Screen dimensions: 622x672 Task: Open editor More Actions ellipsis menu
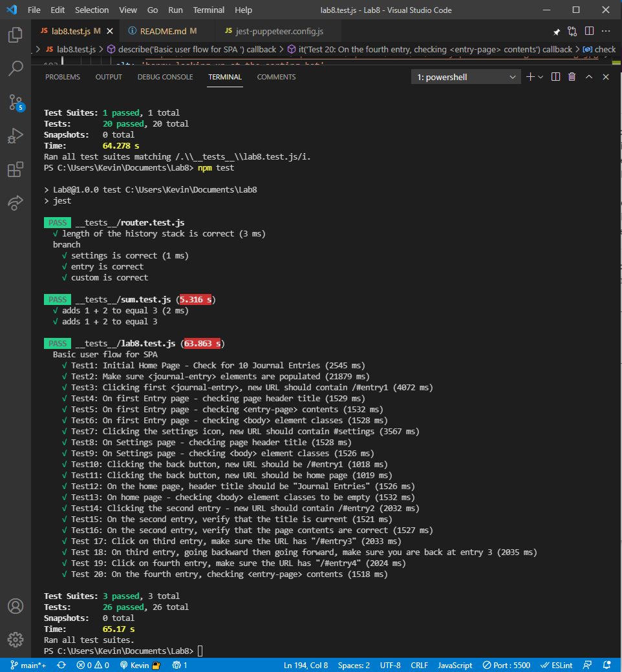click(x=606, y=31)
